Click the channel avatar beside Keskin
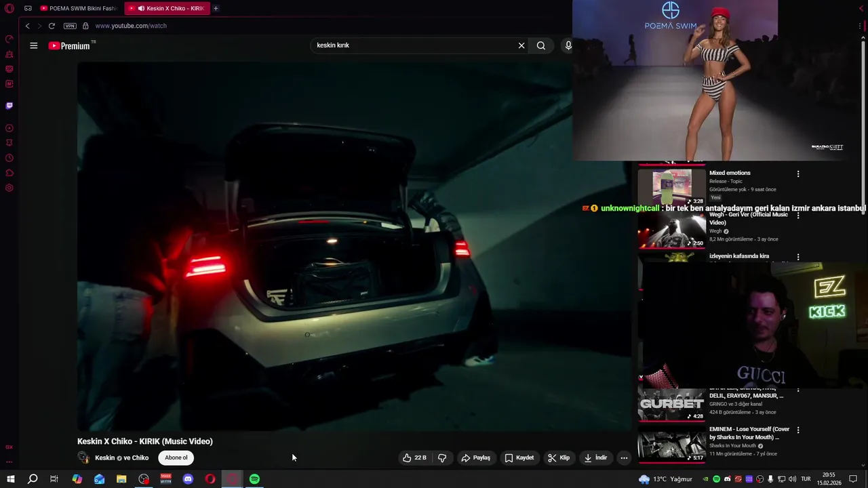The height and width of the screenshot is (488, 868). tap(83, 457)
